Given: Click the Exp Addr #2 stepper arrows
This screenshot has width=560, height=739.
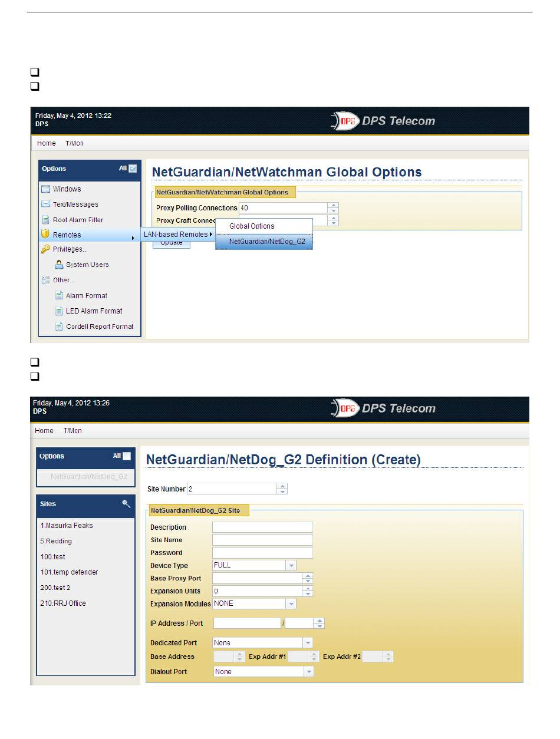Looking at the screenshot, I should pos(388,656).
